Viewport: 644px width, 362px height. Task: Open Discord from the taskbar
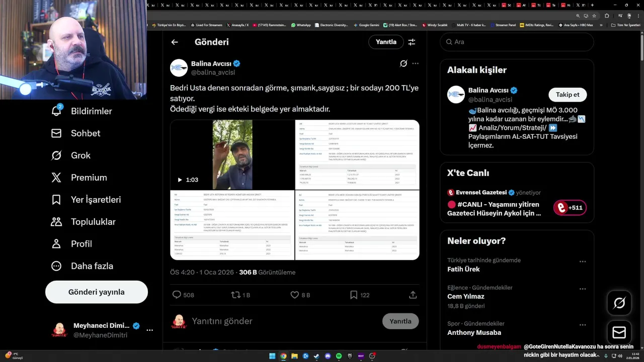(328, 356)
